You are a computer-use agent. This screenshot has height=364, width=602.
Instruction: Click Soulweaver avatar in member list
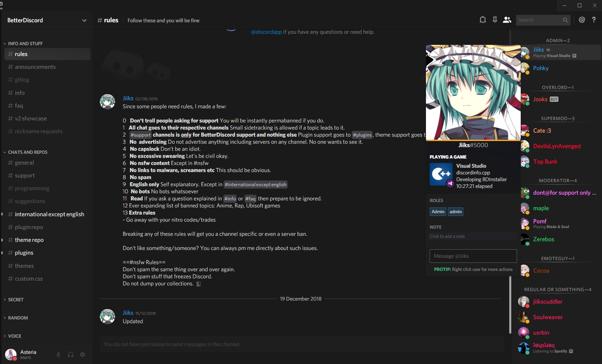coord(524,317)
